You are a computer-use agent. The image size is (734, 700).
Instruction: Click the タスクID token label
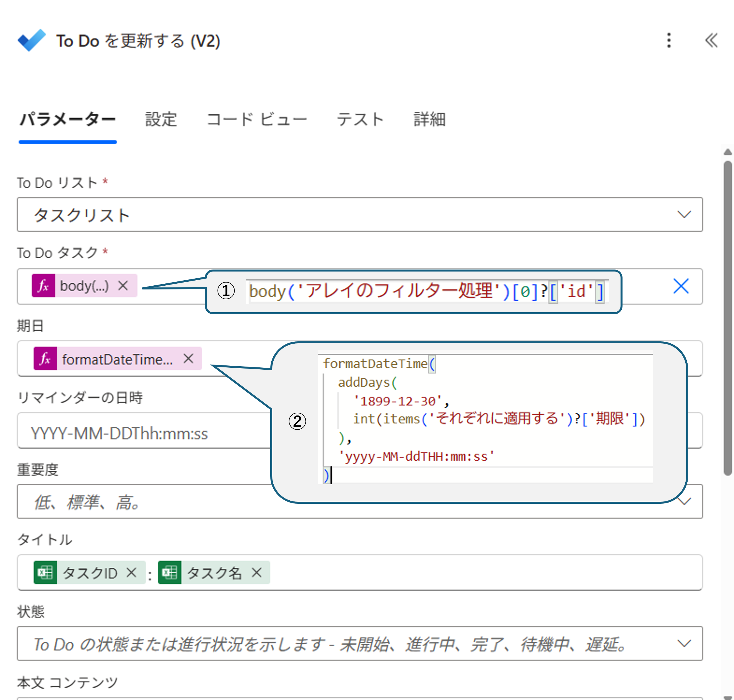pyautogui.click(x=90, y=573)
